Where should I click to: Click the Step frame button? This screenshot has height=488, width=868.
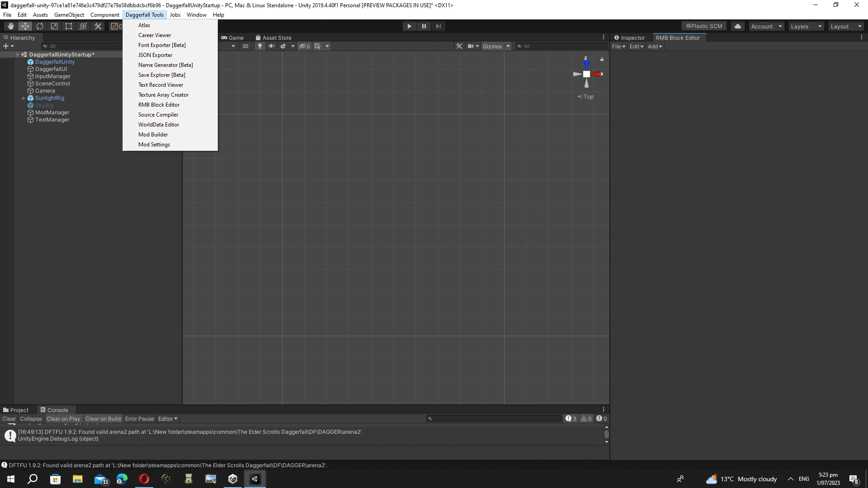coord(438,26)
